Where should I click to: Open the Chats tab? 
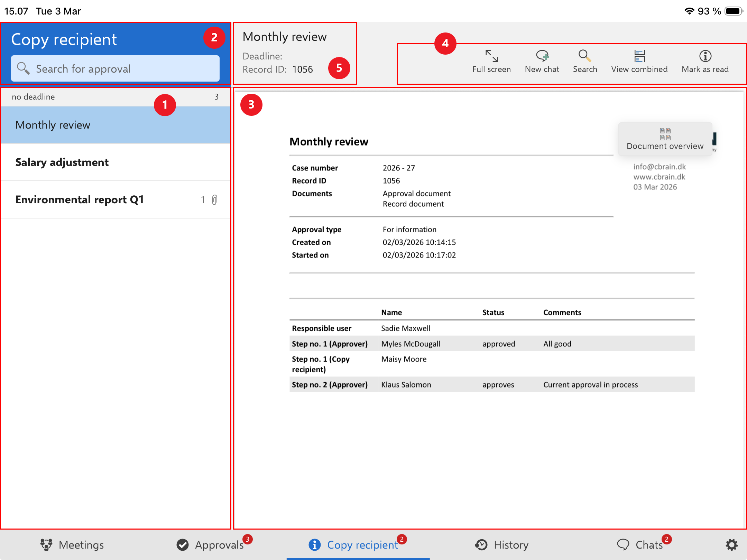tap(640, 545)
